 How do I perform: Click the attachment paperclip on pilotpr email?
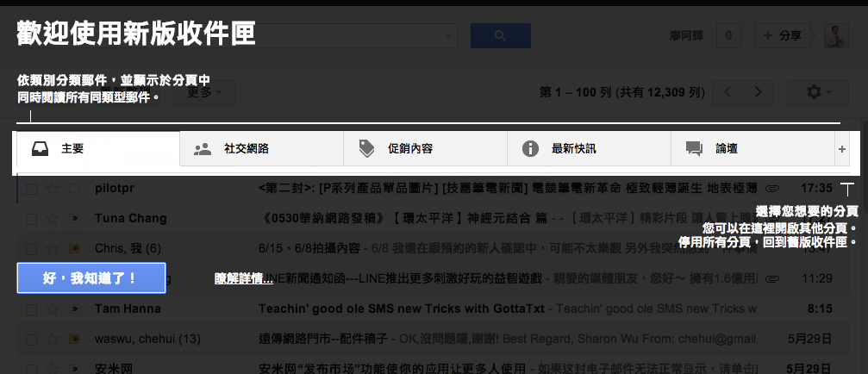coord(772,189)
